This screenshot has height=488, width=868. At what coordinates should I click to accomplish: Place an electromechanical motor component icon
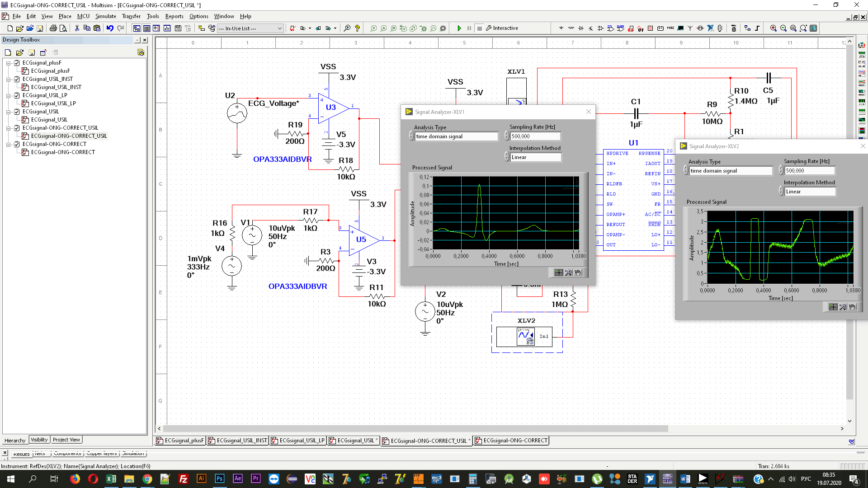pyautogui.click(x=700, y=28)
